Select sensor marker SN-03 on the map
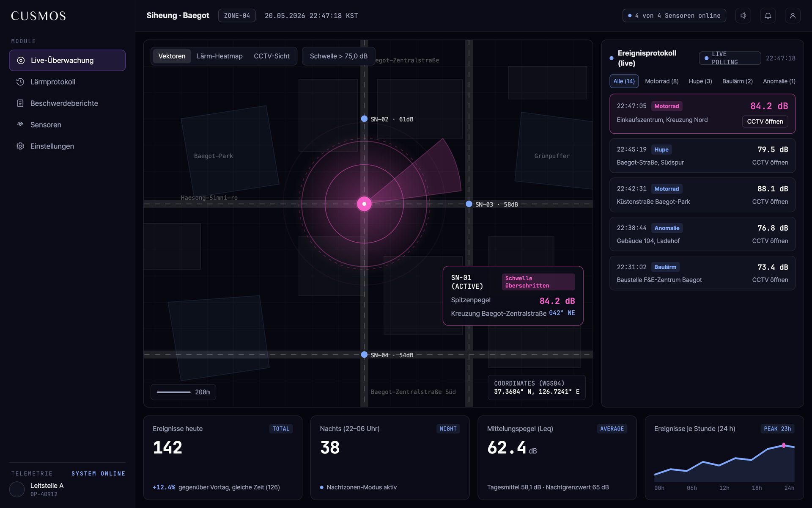Viewport: 812px width, 508px height. pos(469,204)
